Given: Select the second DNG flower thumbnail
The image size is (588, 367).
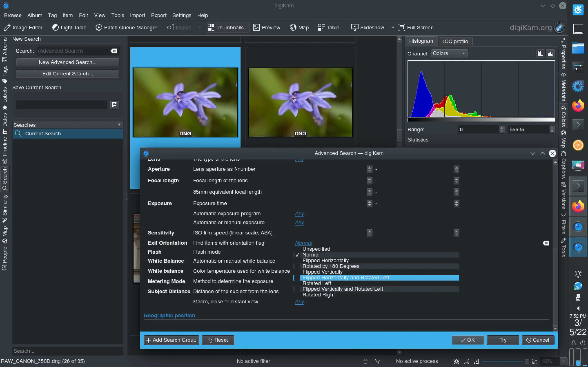Looking at the screenshot, I should [300, 102].
